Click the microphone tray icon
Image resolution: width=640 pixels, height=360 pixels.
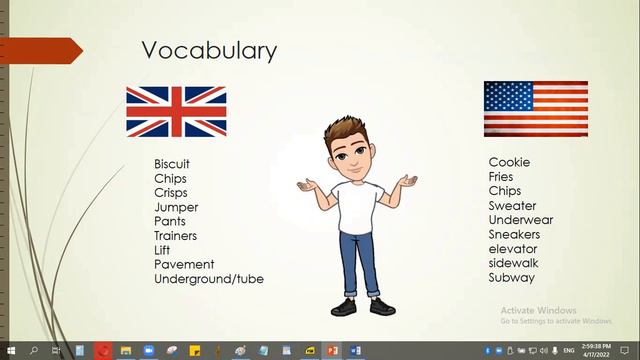[x=555, y=351]
